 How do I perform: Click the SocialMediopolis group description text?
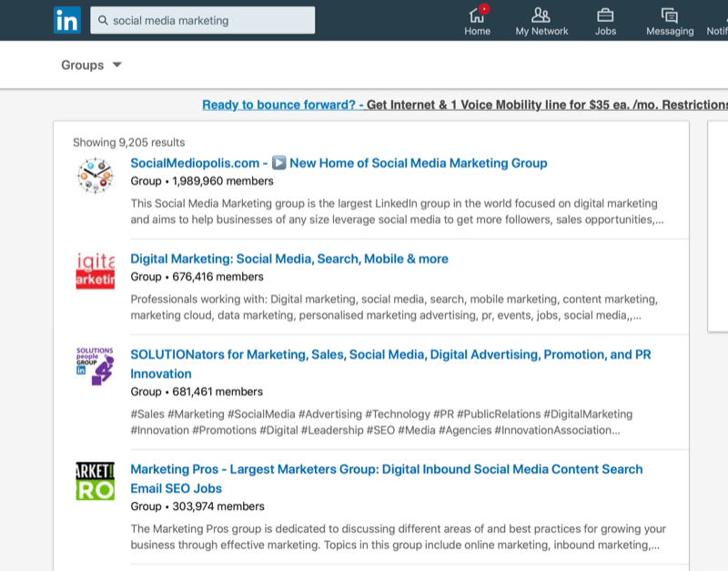[x=397, y=211]
